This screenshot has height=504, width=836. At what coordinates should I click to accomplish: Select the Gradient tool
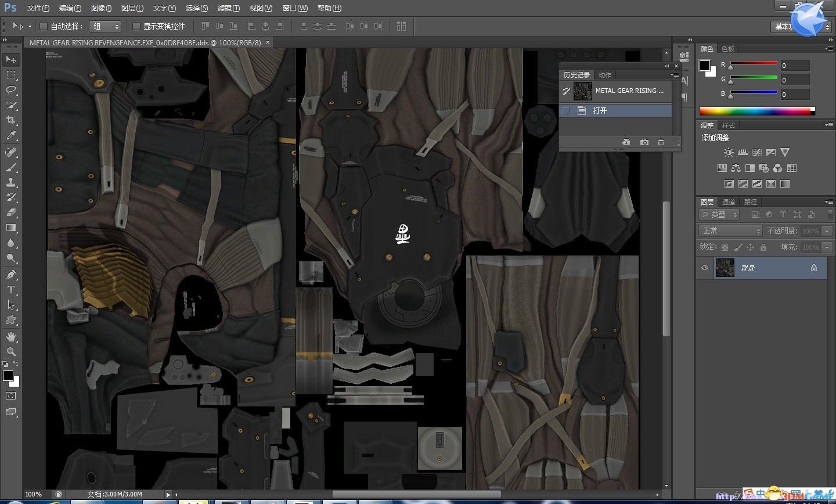click(10, 228)
